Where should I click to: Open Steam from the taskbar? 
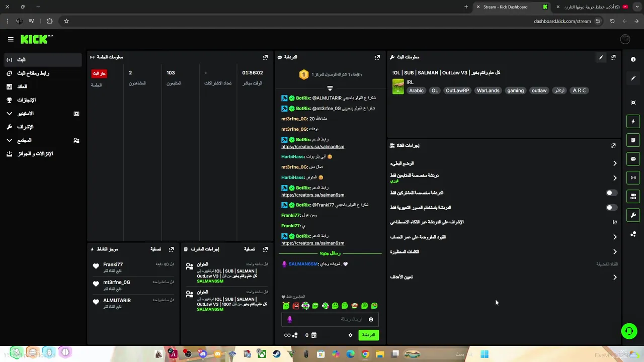tap(277, 354)
